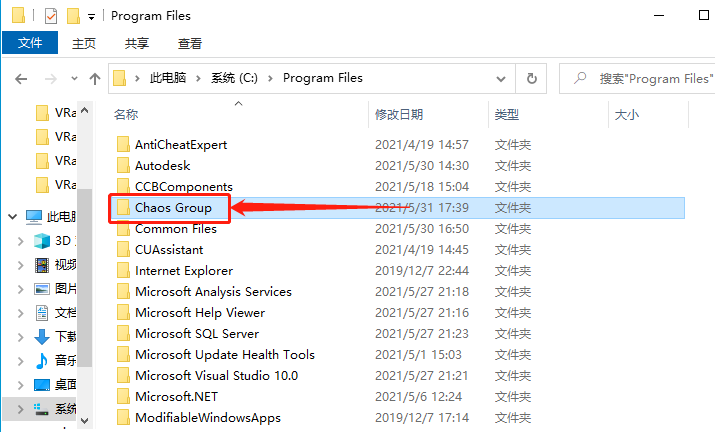Switch to the 共享 ribbon tab

pyautogui.click(x=137, y=43)
